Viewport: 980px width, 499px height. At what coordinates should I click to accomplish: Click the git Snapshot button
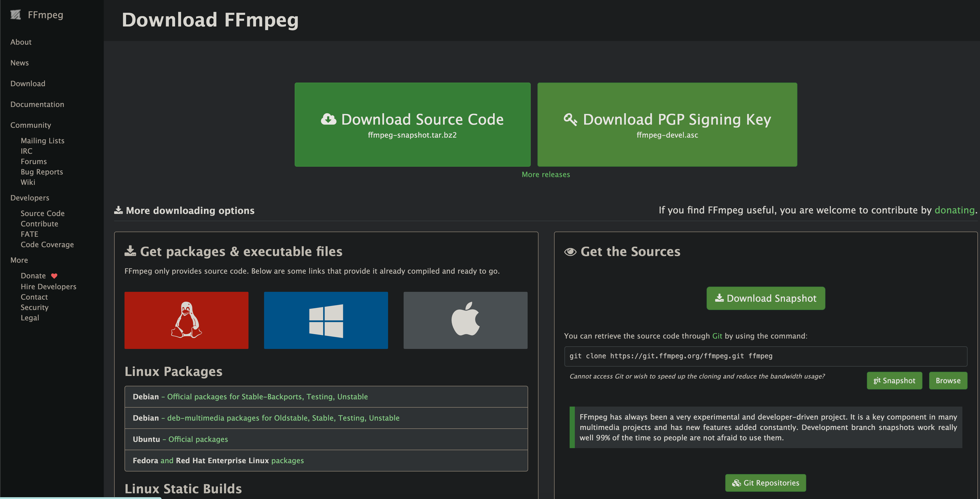pyautogui.click(x=894, y=381)
